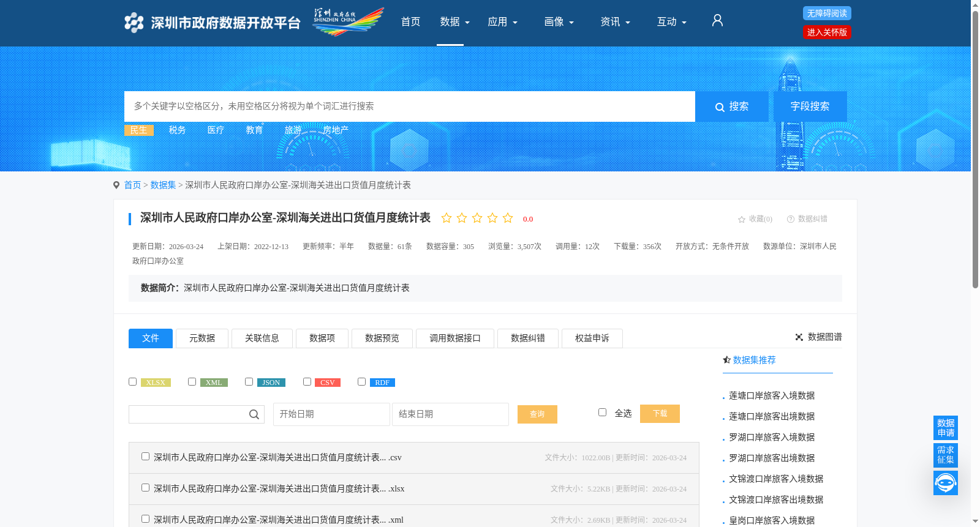Image resolution: width=980 pixels, height=527 pixels.
Task: Go to 首页 in top navigation
Action: [x=410, y=22]
